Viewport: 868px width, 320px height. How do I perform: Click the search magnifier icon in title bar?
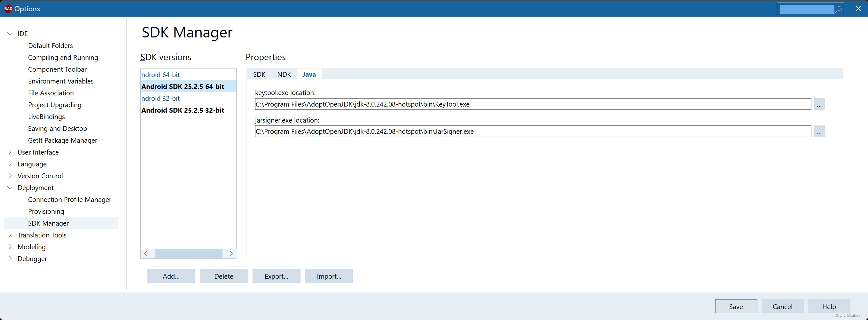coord(838,9)
